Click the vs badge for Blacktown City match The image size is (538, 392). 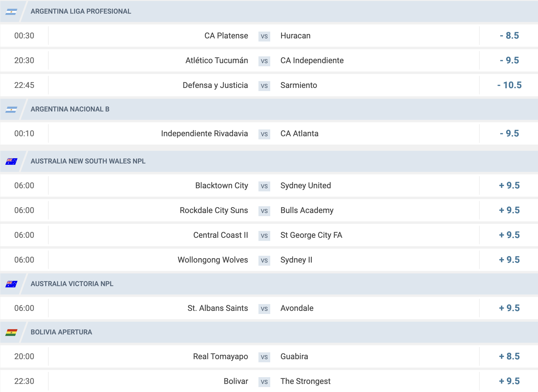coord(264,186)
